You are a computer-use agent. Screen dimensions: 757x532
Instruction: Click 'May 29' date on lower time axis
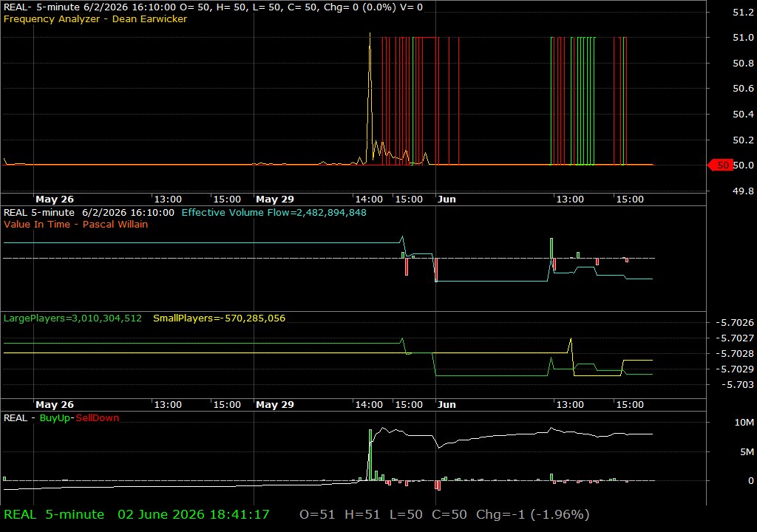275,405
